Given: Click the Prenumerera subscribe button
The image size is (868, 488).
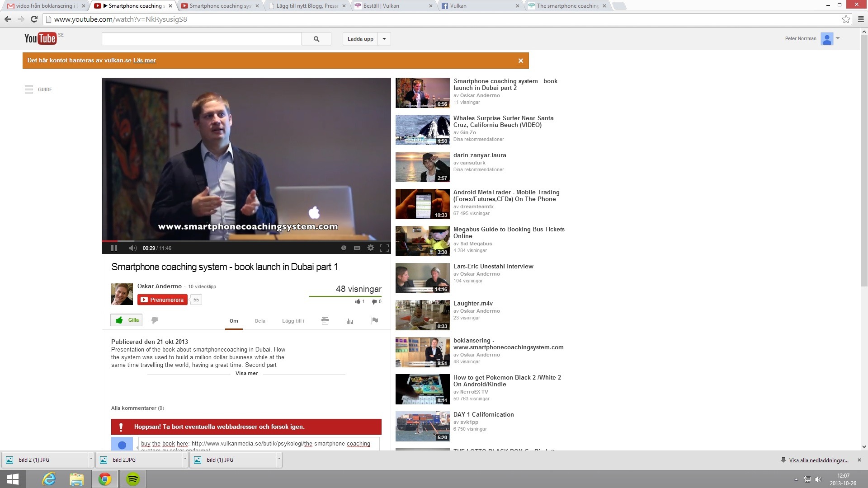Looking at the screenshot, I should click(163, 300).
